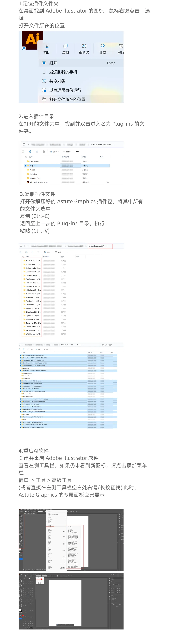The height and width of the screenshot is (644, 176).
Task: Click the DynamicSketch folder icon in the Astute Graphics插件 window
Action: pos(24,275)
